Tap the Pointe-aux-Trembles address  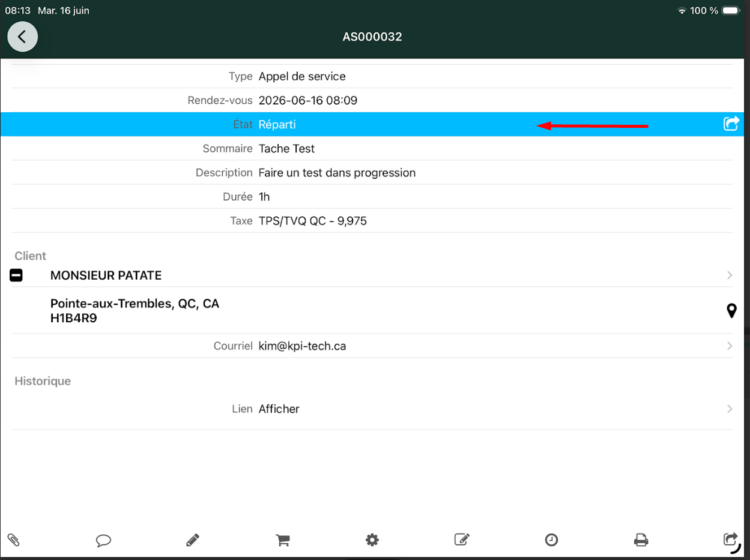pyautogui.click(x=135, y=311)
